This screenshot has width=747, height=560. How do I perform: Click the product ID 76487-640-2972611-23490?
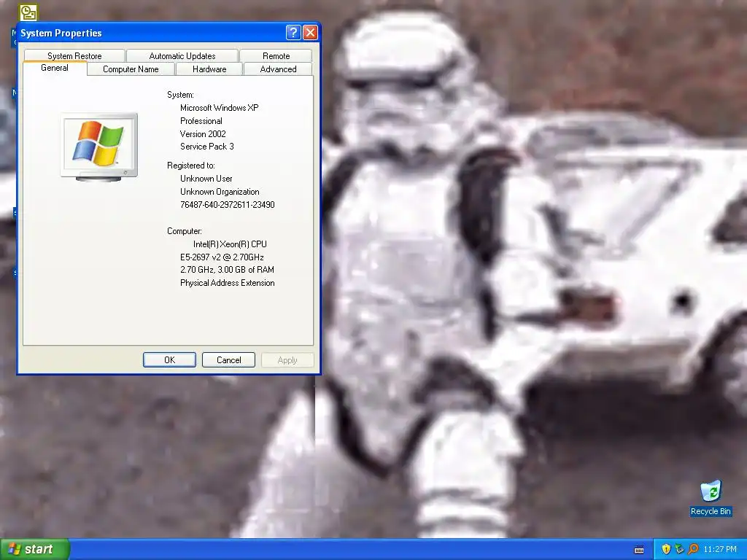click(228, 205)
